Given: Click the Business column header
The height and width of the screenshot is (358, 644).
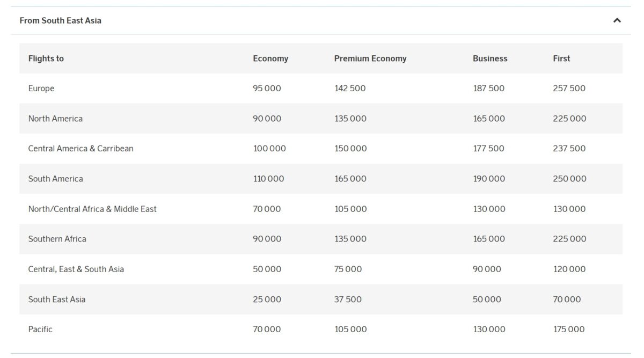Looking at the screenshot, I should (x=490, y=59).
